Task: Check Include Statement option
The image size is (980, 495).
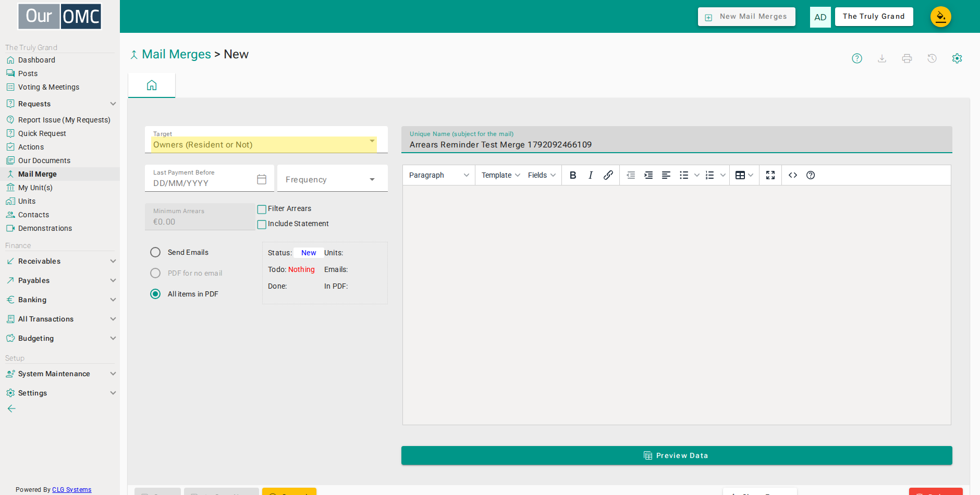Action: point(262,225)
